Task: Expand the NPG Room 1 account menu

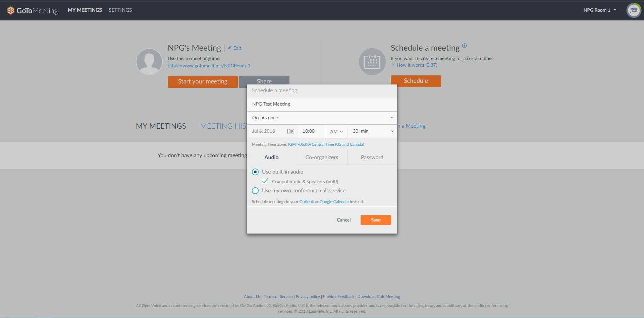Action: click(600, 10)
